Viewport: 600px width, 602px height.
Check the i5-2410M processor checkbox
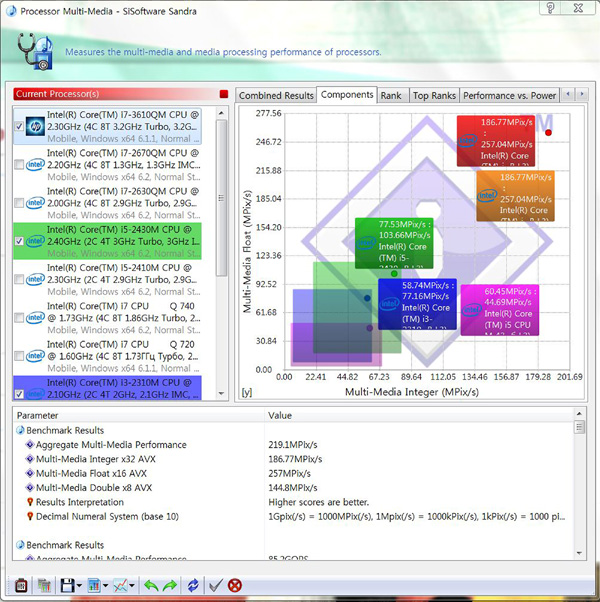tap(19, 279)
